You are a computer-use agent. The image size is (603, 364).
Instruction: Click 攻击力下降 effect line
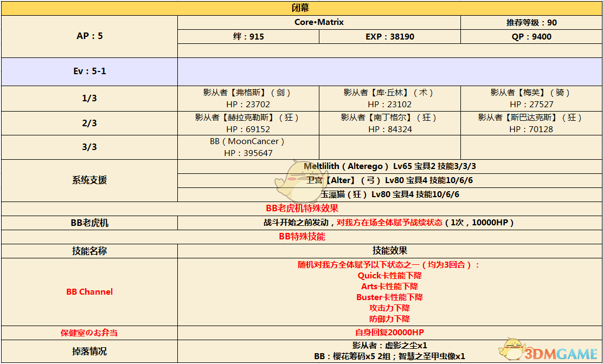click(x=389, y=308)
